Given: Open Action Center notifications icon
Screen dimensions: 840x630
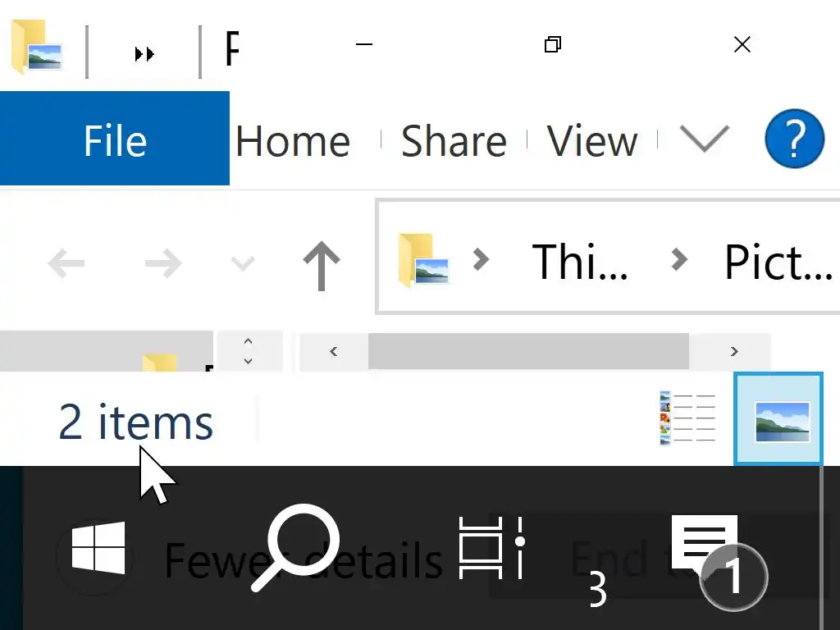Looking at the screenshot, I should (704, 545).
